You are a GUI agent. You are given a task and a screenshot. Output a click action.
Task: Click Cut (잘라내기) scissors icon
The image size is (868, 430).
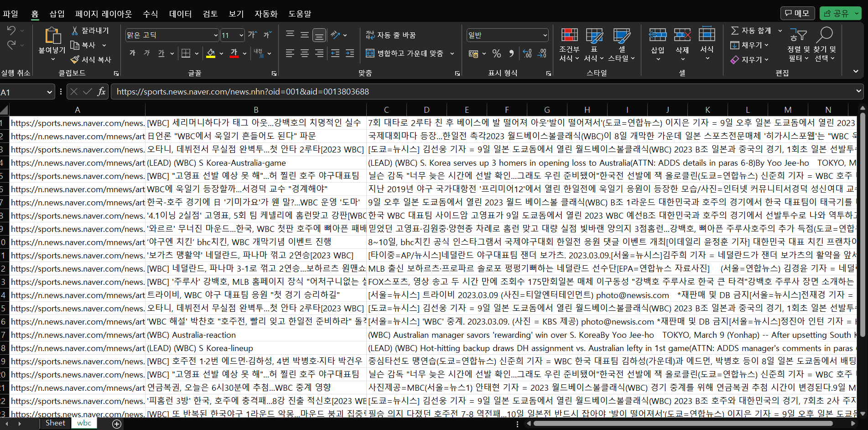[75, 31]
